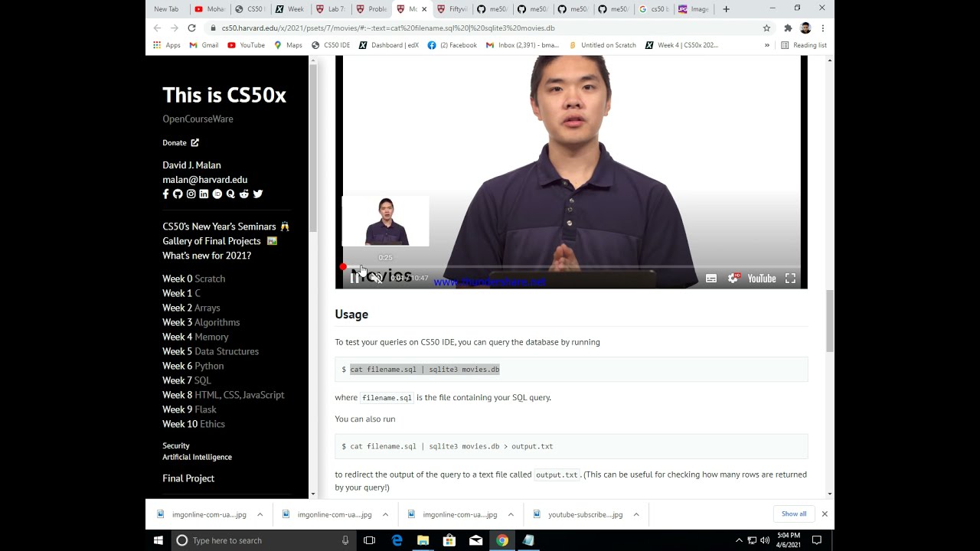Switch to the Lab 7 browser tab

330,9
